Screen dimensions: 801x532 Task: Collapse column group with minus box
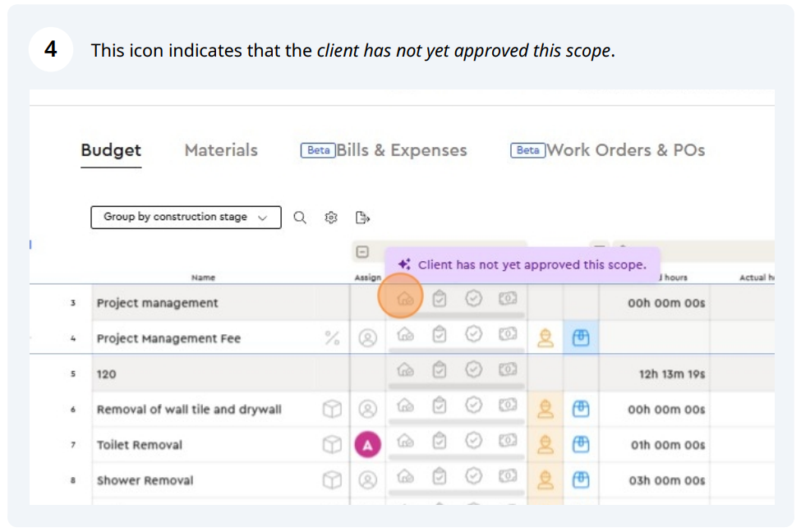coord(362,253)
